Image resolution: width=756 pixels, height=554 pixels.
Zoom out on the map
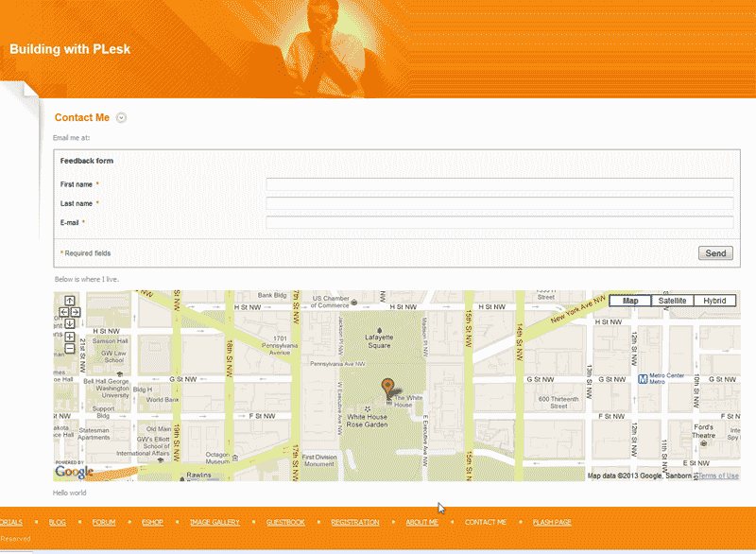tap(69, 349)
